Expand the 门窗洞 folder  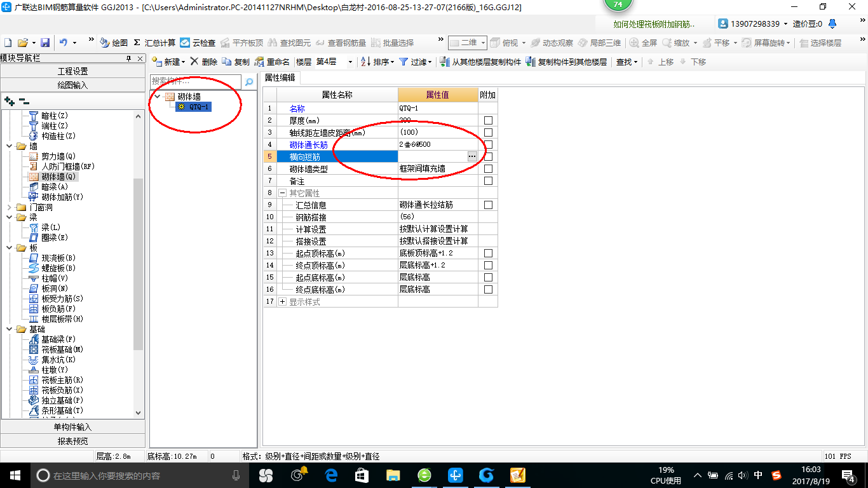[9, 207]
